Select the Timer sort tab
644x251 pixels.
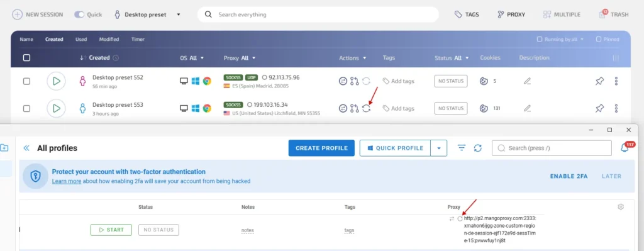(138, 40)
